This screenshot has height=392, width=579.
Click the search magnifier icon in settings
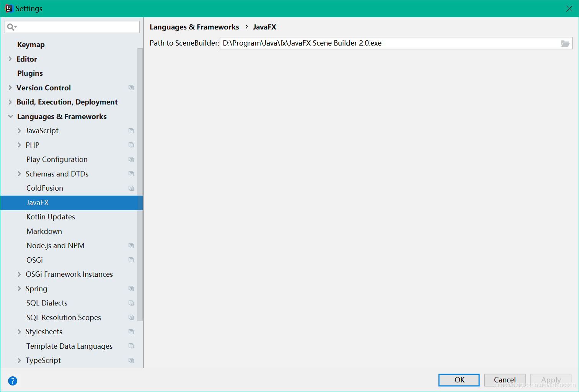(11, 27)
